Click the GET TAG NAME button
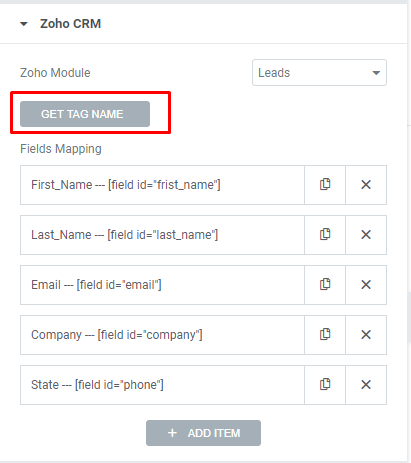Viewport: 411px width, 463px height. pos(85,114)
